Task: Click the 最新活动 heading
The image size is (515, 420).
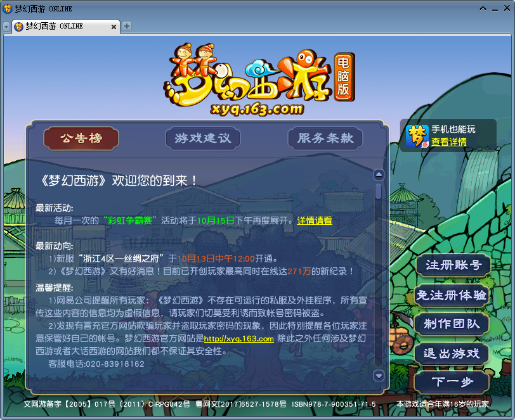Action: coord(54,208)
